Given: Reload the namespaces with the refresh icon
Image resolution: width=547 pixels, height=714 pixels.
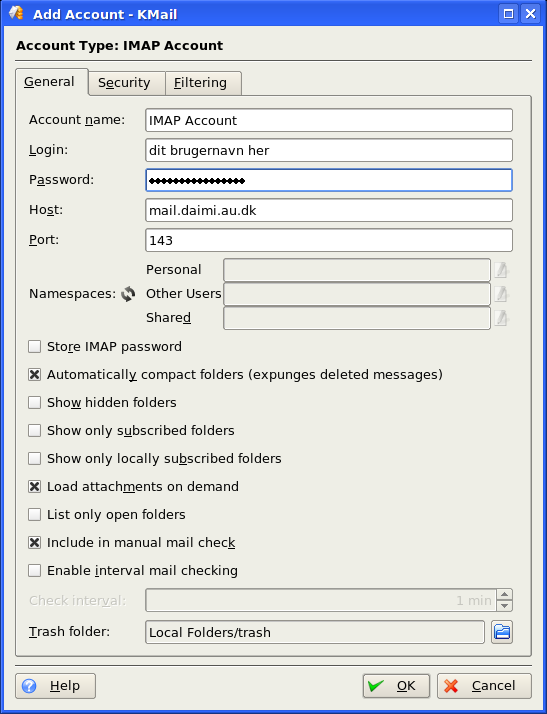Looking at the screenshot, I should click(128, 294).
